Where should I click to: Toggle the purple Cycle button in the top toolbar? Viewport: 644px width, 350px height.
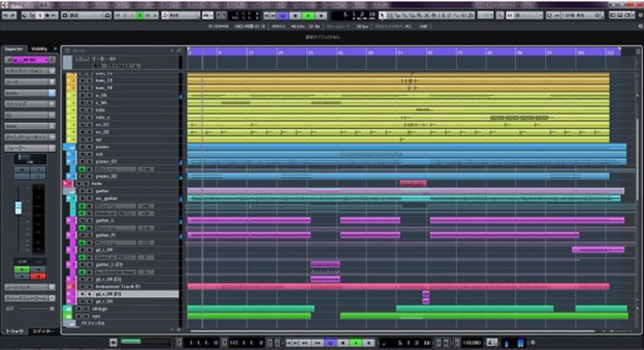[283, 15]
